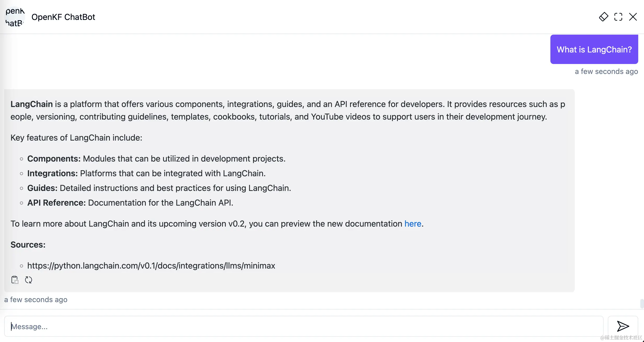Close the OpenKF ChatBot window
Viewport: 644px width, 342px height.
click(633, 17)
